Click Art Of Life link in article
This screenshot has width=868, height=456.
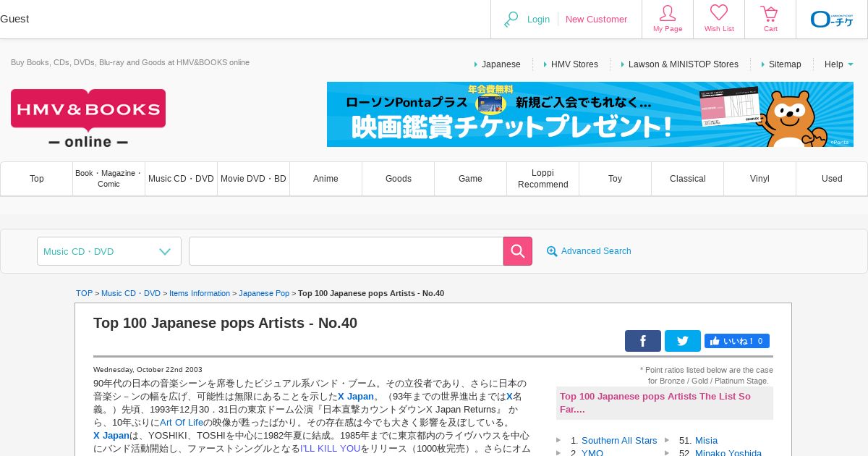(182, 423)
